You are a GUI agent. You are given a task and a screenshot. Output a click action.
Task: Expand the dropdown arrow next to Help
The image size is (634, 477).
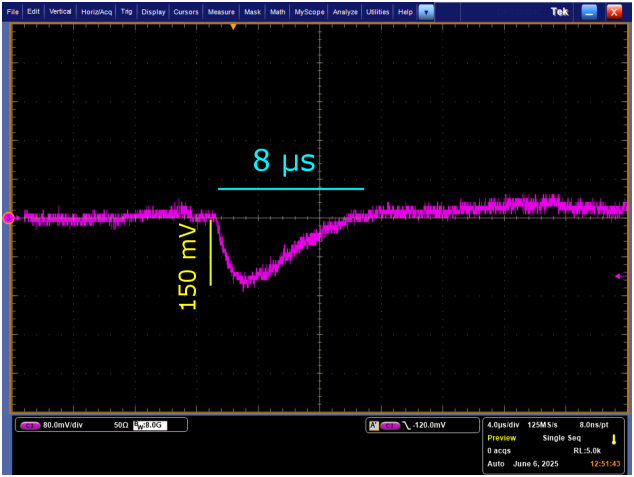(426, 12)
